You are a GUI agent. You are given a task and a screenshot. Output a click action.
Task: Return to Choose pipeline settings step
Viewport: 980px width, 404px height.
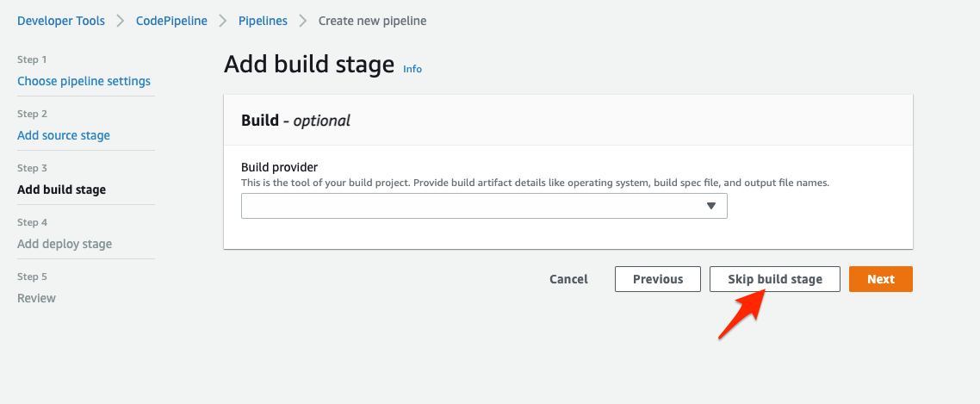[84, 81]
